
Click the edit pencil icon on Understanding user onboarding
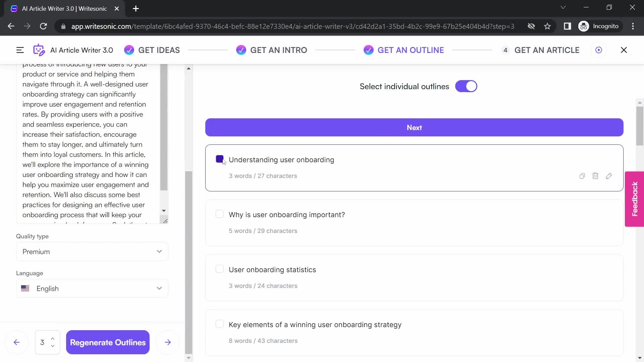(x=609, y=176)
